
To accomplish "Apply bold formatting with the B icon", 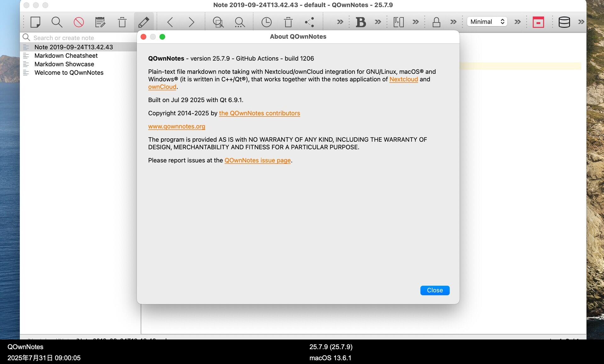I will [361, 22].
